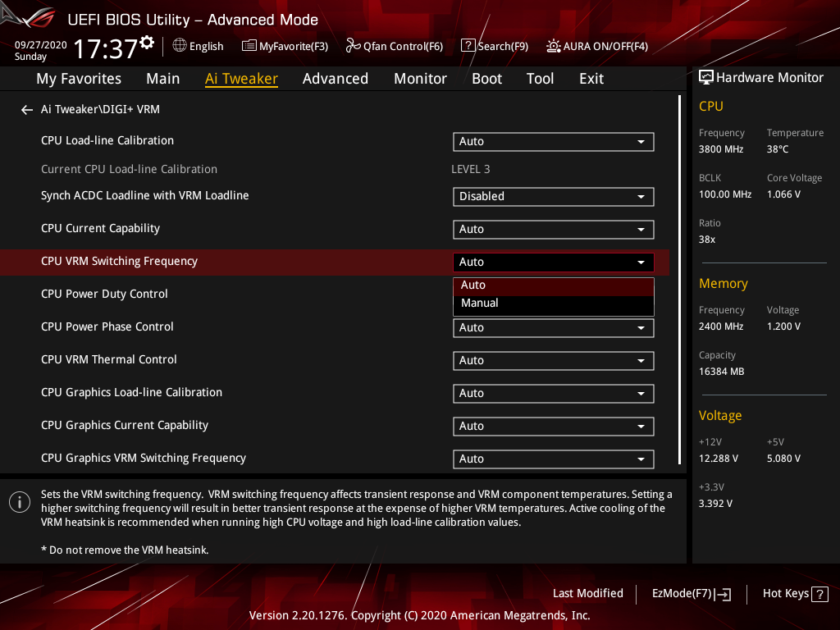Click the 17:37 clock display

click(106, 48)
